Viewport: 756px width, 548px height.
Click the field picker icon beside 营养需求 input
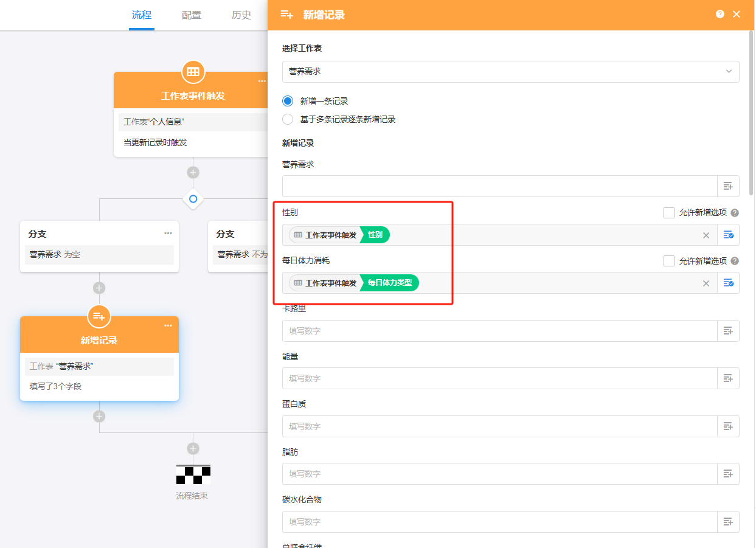[728, 186]
